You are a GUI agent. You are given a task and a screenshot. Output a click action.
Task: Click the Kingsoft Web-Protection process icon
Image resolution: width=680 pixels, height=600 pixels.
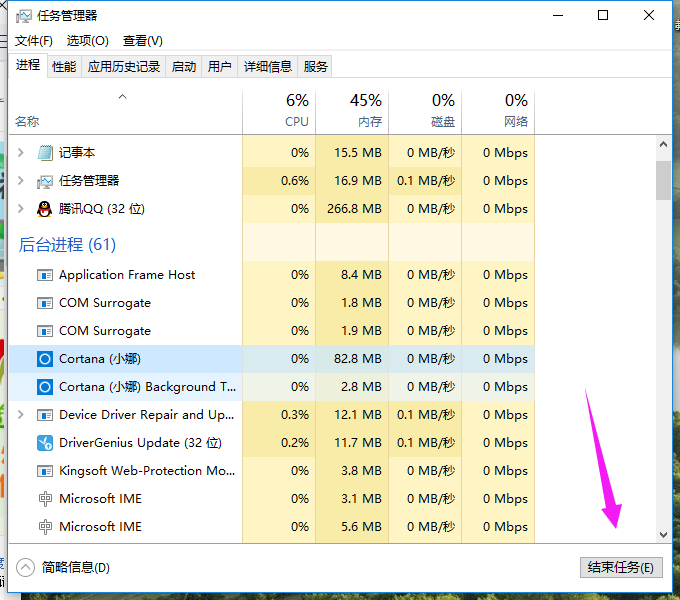[44, 471]
